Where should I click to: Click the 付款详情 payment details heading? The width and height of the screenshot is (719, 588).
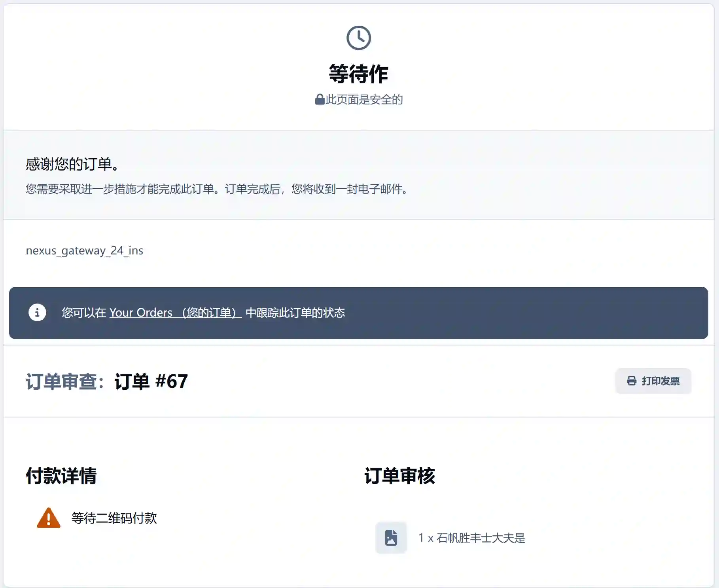point(61,476)
